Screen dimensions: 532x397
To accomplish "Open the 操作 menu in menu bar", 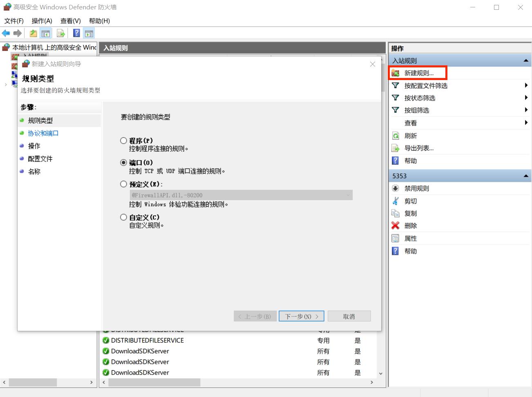I will pos(41,21).
